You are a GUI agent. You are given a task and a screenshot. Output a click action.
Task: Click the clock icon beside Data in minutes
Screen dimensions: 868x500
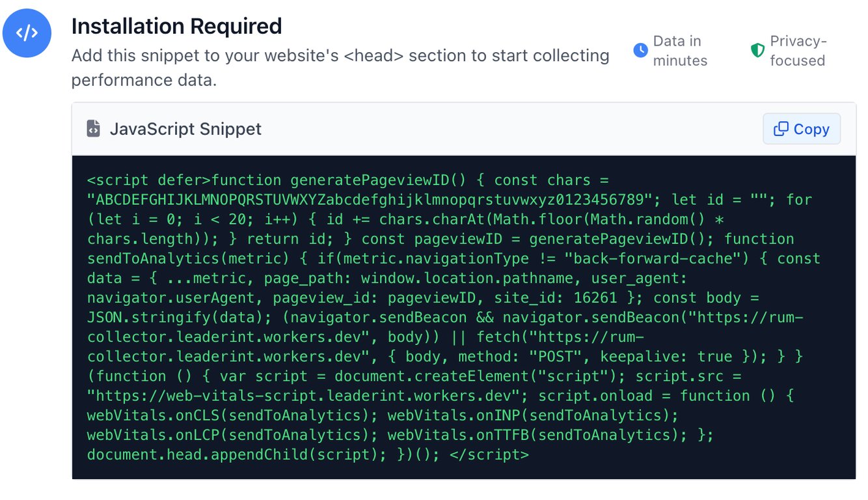tap(640, 50)
